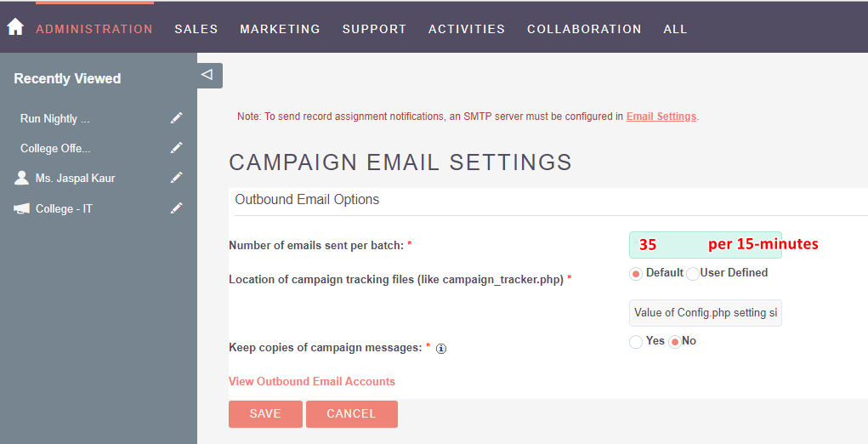
Task: Edit the College Offe... item pencil
Action: tap(176, 148)
